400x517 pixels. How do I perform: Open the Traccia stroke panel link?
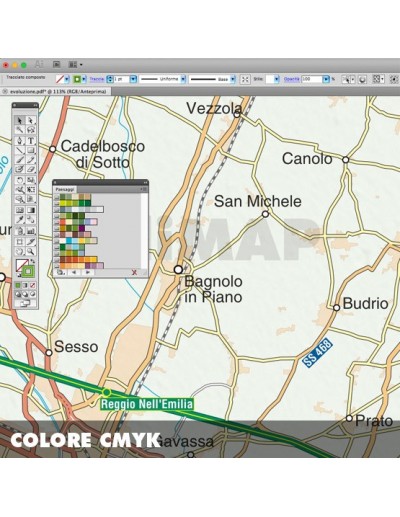pos(97,79)
